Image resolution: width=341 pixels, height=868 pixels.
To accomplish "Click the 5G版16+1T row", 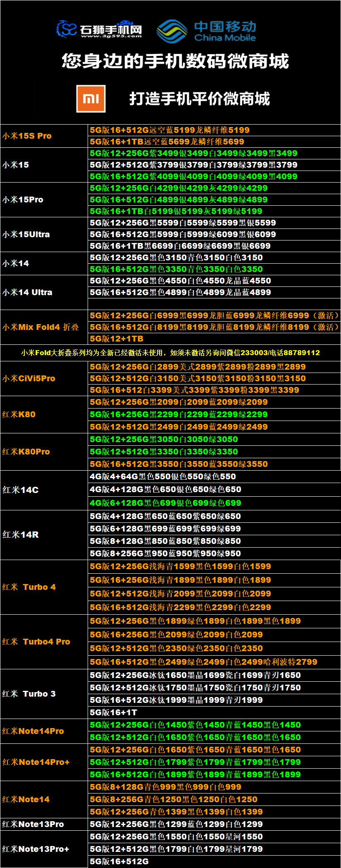I will point(215,712).
